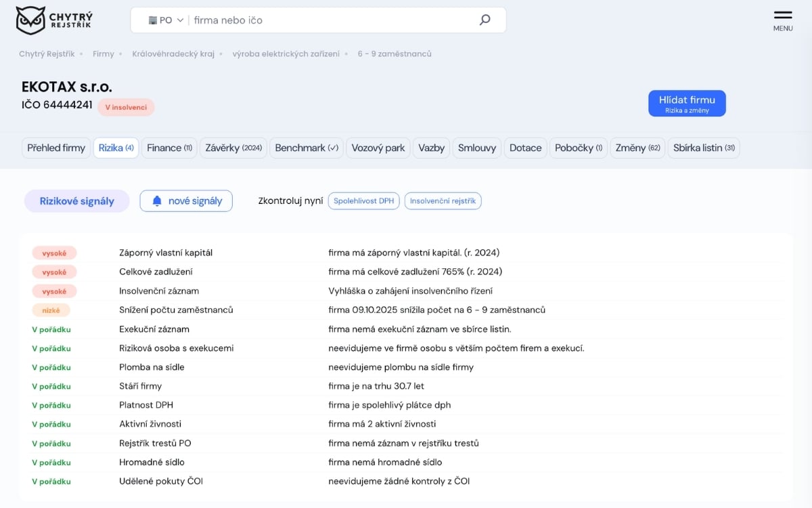Click the nové signály button
Viewport: 812px width, 508px height.
[x=186, y=201]
